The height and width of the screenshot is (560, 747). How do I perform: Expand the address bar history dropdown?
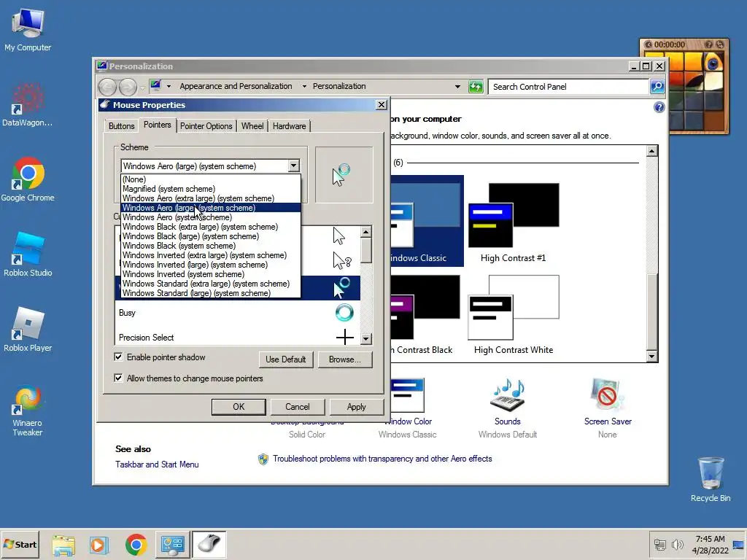(457, 87)
